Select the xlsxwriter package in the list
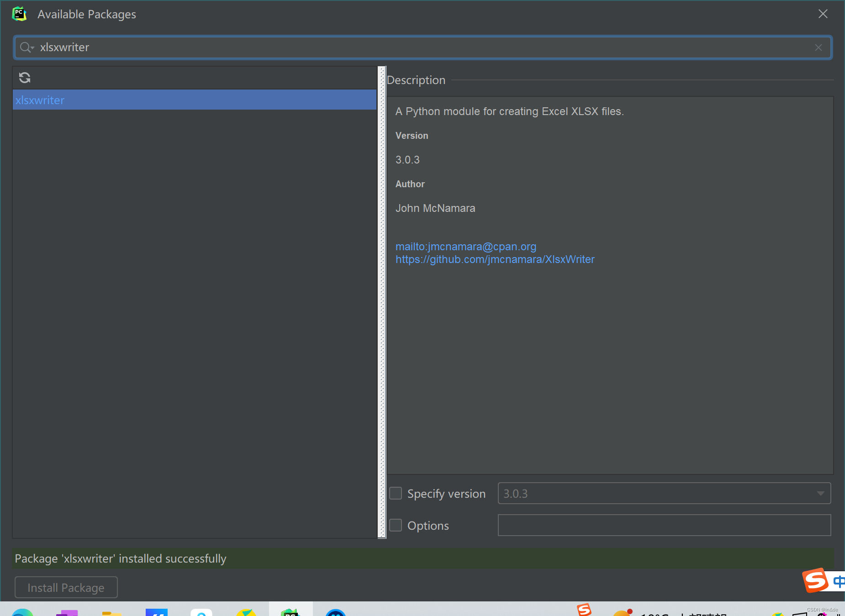This screenshot has height=616, width=845. [x=195, y=100]
